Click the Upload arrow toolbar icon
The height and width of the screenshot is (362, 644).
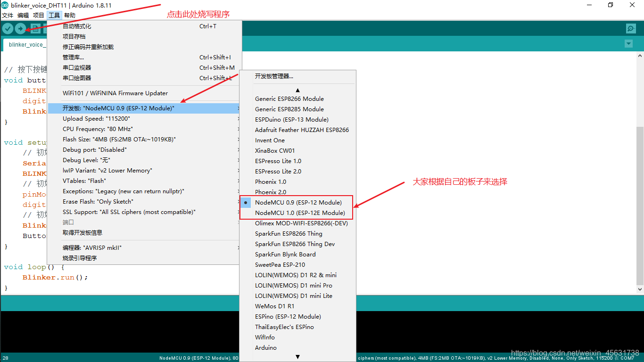point(20,28)
